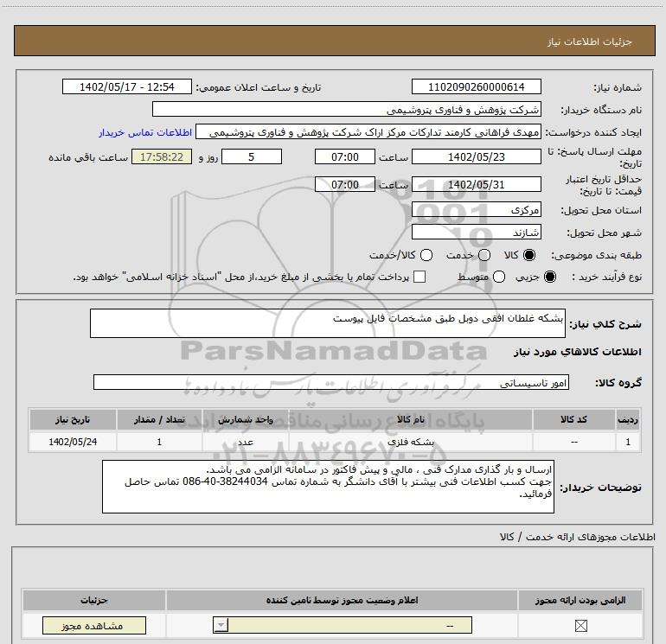Click the تاریخ نیاز column header
The image size is (666, 644).
click(x=73, y=419)
